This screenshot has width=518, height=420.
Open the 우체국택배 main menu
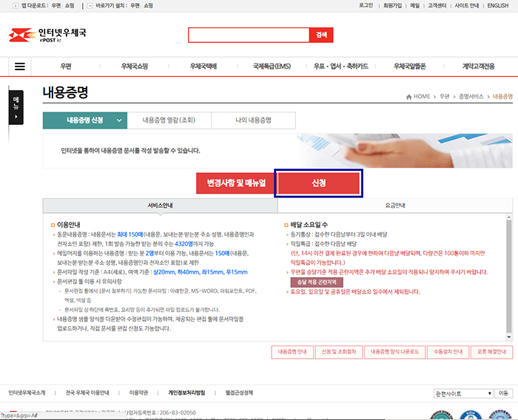coord(203,67)
